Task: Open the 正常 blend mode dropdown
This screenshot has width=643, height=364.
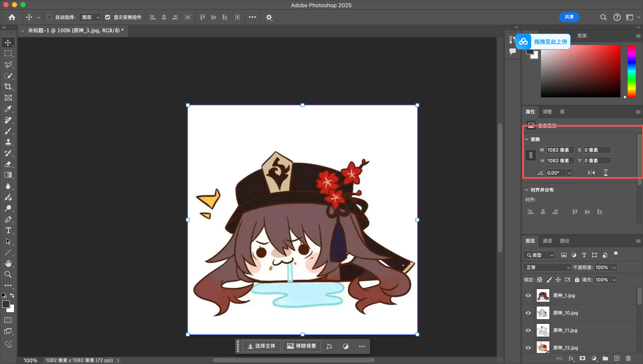Action: click(547, 268)
